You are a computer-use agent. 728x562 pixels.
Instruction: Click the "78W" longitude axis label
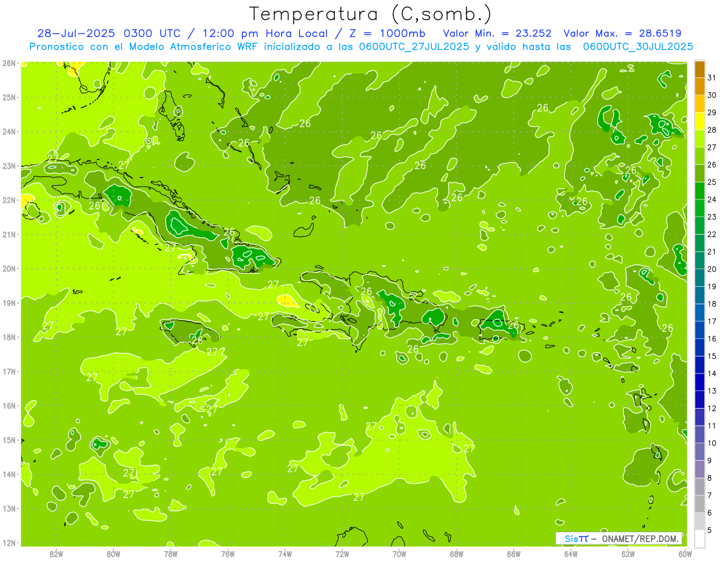[x=170, y=554]
